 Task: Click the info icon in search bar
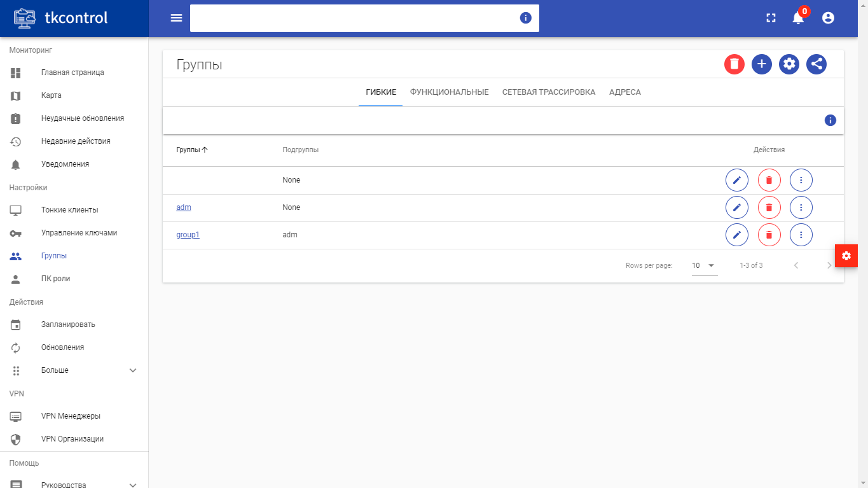coord(525,18)
